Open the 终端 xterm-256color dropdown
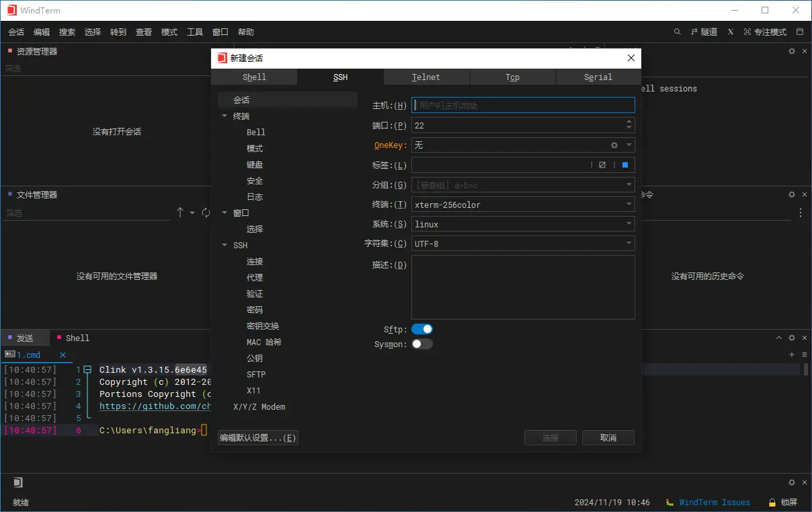This screenshot has width=812, height=512. [x=523, y=205]
